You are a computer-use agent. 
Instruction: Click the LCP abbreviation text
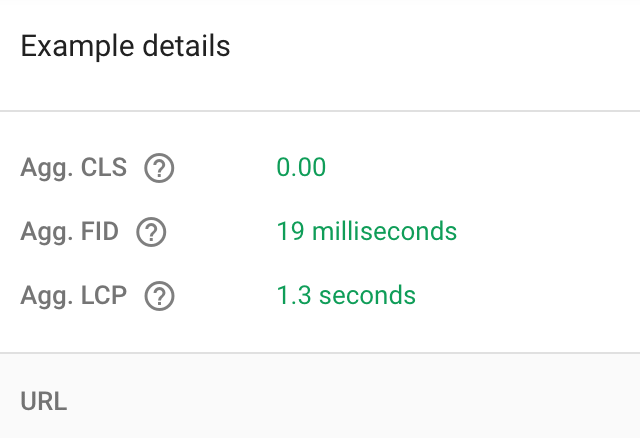coord(103,296)
